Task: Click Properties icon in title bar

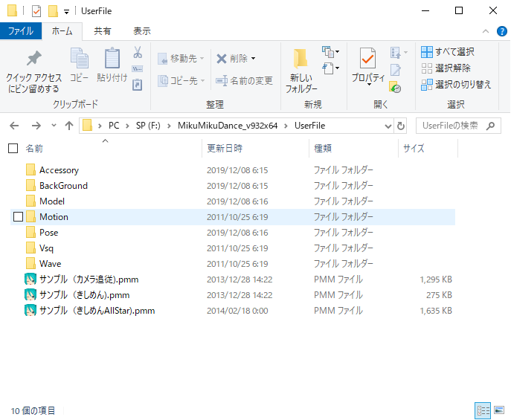Action: (36, 11)
